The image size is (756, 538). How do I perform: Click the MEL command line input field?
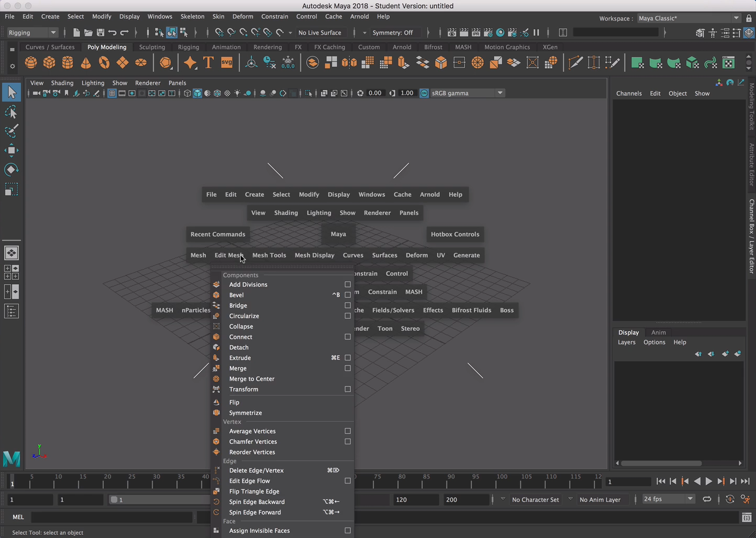[x=112, y=517]
